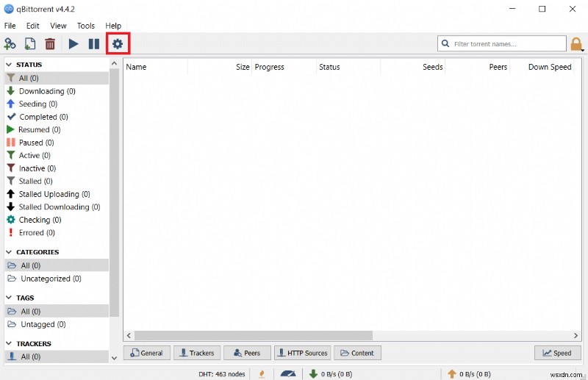Image resolution: width=588 pixels, height=380 pixels.
Task: Collapse the TAGS section
Action: tap(9, 298)
